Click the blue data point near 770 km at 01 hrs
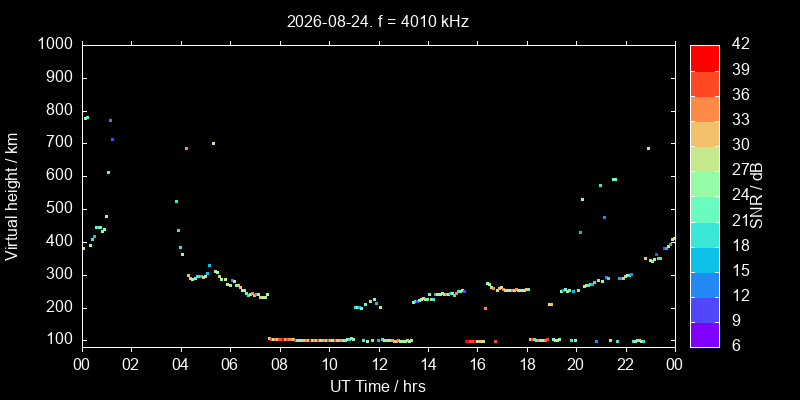Image resolution: width=800 pixels, height=400 pixels. [x=110, y=120]
